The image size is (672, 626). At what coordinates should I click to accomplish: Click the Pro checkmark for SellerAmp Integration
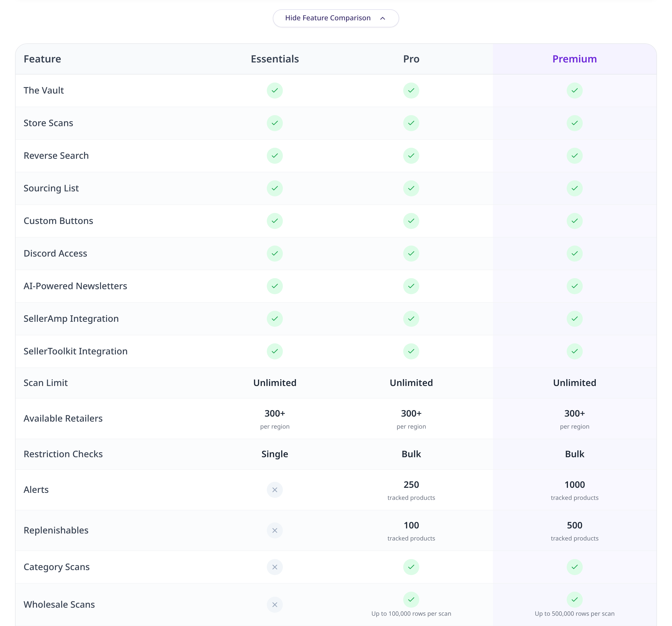click(411, 319)
